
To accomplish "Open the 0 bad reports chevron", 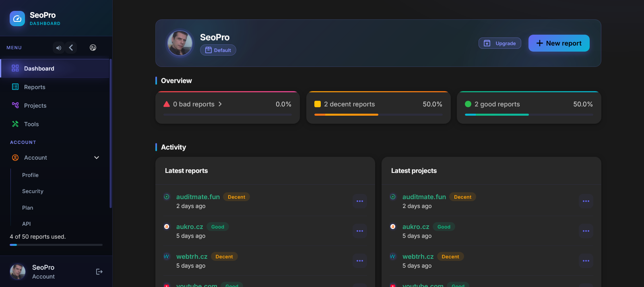I will [x=220, y=104].
